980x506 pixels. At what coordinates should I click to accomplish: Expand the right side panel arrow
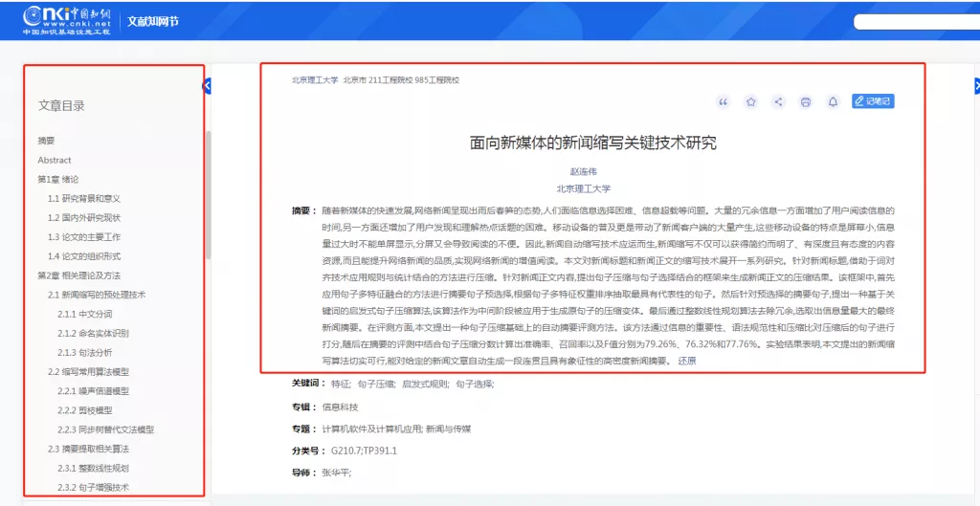click(976, 86)
